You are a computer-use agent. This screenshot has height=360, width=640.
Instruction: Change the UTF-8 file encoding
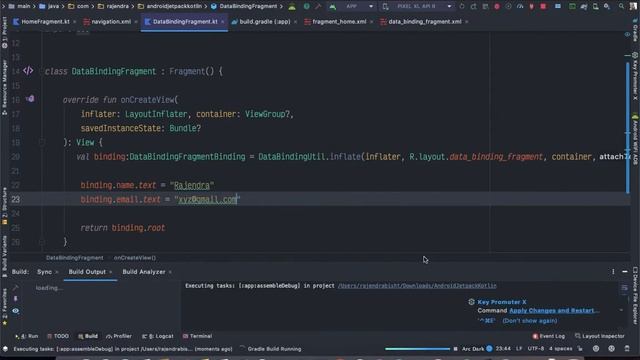[536, 349]
